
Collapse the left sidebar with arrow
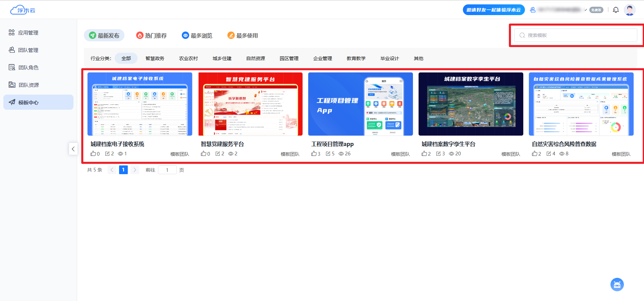(73, 149)
